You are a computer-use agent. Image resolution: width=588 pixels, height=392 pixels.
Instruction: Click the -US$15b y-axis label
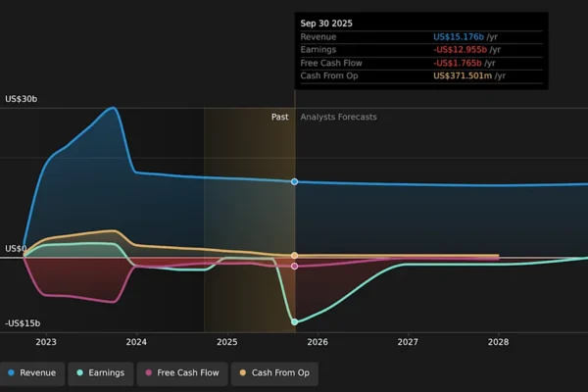click(x=23, y=323)
